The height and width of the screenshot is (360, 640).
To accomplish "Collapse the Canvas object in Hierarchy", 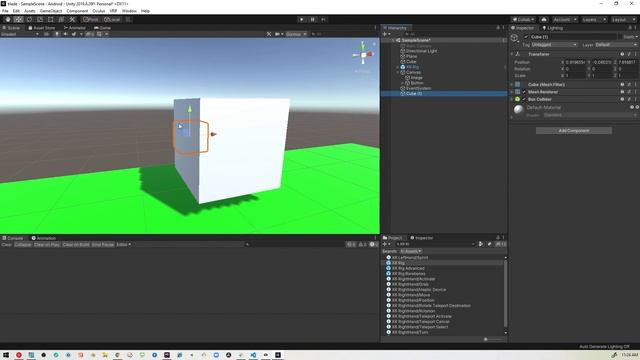I will [x=398, y=72].
